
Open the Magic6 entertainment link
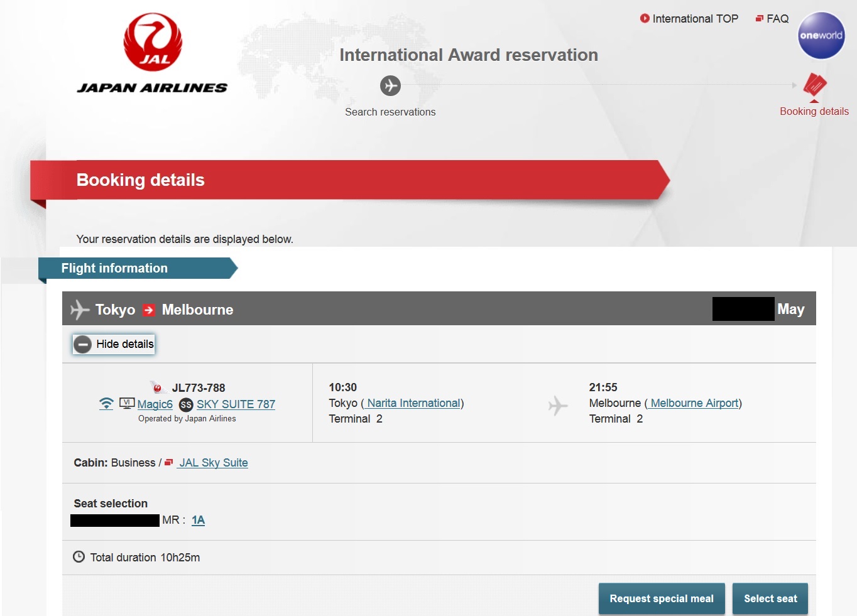pos(155,404)
